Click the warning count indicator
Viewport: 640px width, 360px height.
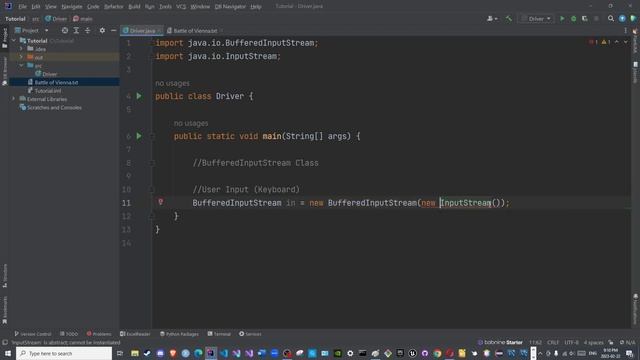click(x=606, y=42)
